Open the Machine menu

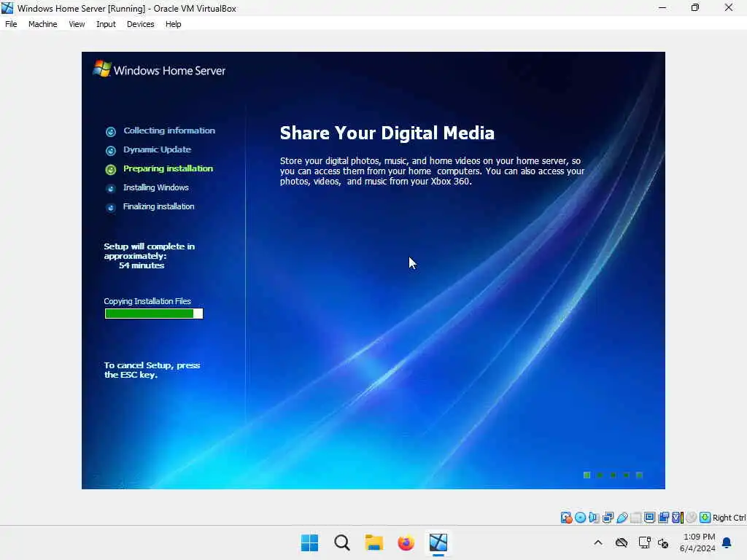[x=42, y=24]
